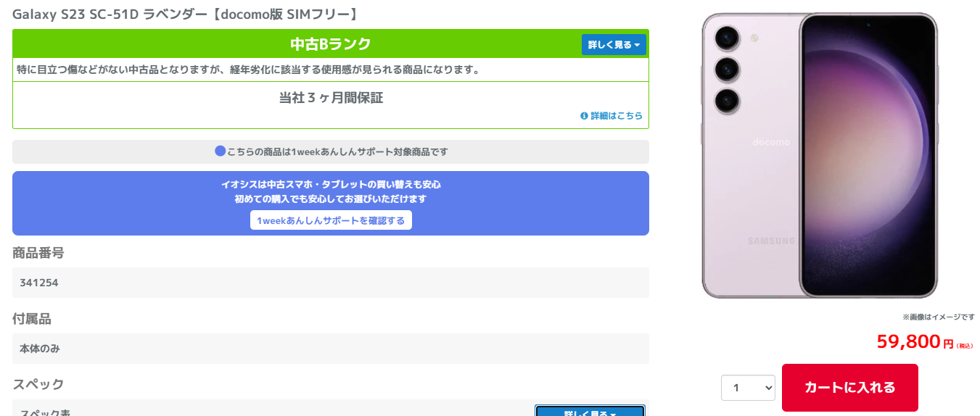This screenshot has width=980, height=416.
Task: Click the 本体のみ accessories field
Action: [330, 349]
